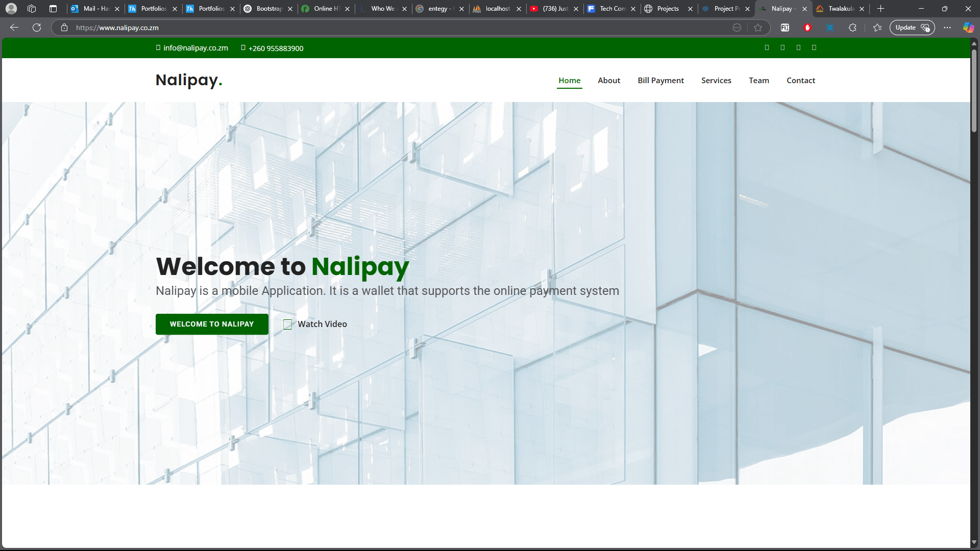Open the Favorites list icon

[877, 28]
